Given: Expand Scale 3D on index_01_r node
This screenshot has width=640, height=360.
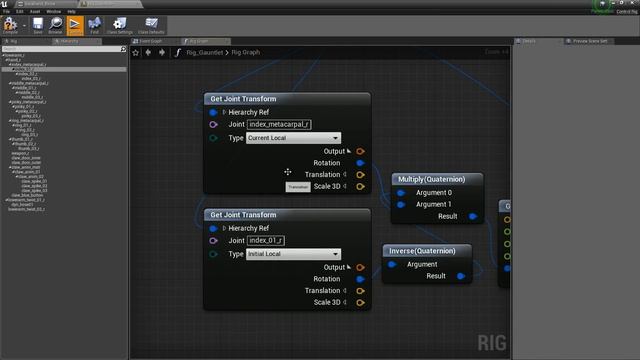Looking at the screenshot, I should 345,302.
